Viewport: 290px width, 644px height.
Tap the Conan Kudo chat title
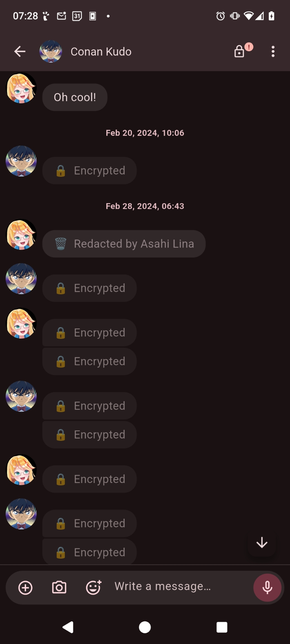click(101, 52)
